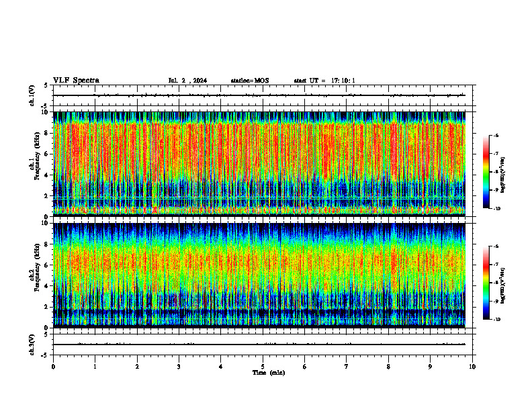Select the ch.2 "Frequency (kHz)" axis label
The image size is (532, 411).
click(x=37, y=267)
